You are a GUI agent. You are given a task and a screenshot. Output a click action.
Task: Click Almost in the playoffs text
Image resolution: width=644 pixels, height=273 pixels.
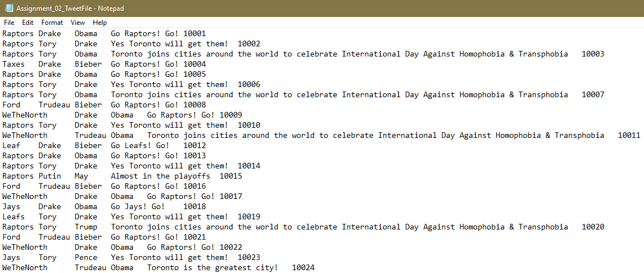(161, 176)
